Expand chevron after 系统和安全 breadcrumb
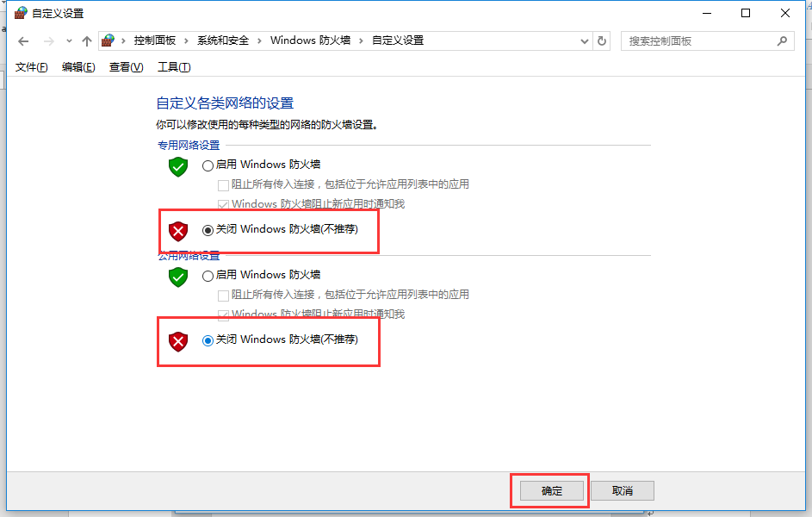812x517 pixels. 259,40
